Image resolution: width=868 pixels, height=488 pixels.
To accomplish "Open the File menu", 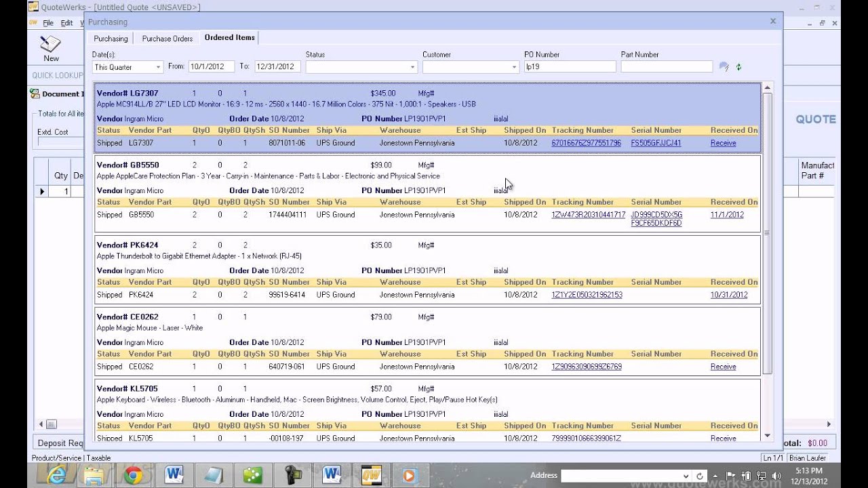I will pyautogui.click(x=48, y=22).
